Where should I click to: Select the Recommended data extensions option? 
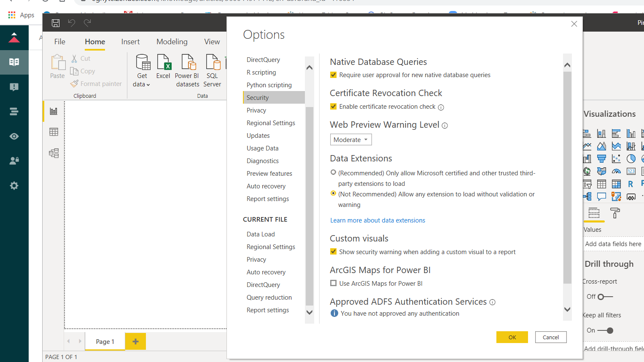coord(333,172)
